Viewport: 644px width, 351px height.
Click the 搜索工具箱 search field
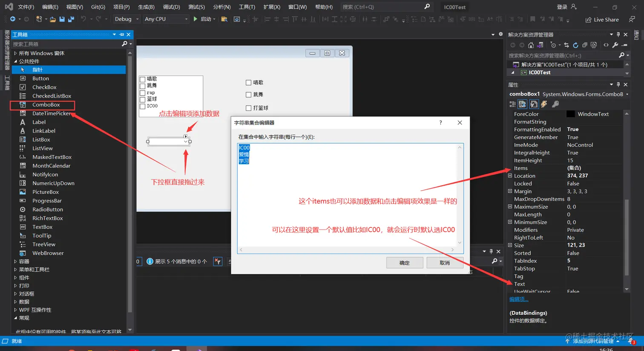click(x=66, y=44)
